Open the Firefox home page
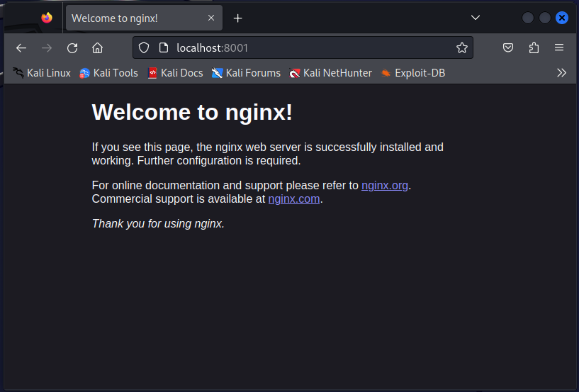 [98, 48]
